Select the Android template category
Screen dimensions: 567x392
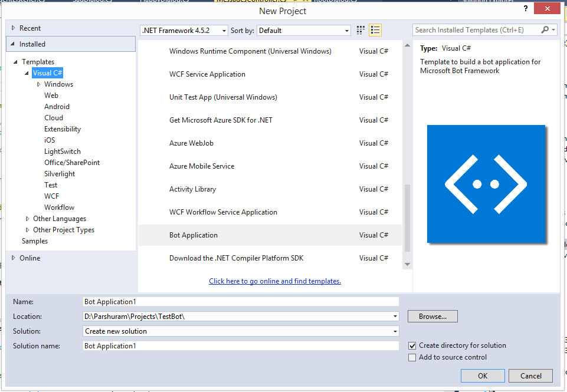(x=57, y=106)
